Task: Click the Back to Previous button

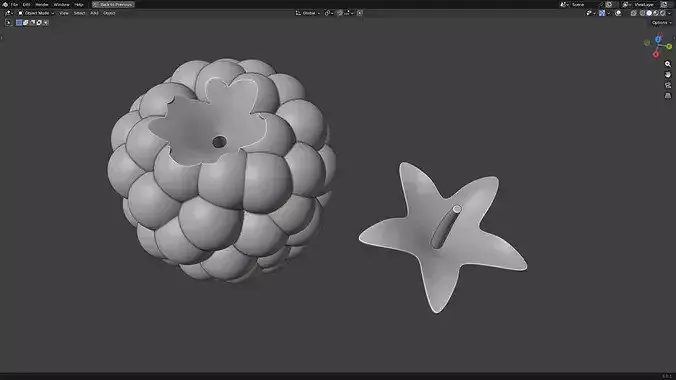Action: tap(113, 4)
